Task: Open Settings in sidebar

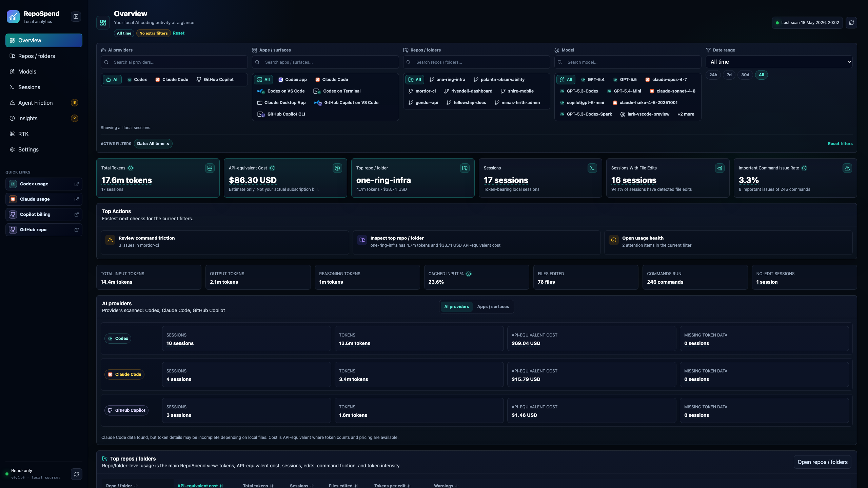Action: coord(44,149)
